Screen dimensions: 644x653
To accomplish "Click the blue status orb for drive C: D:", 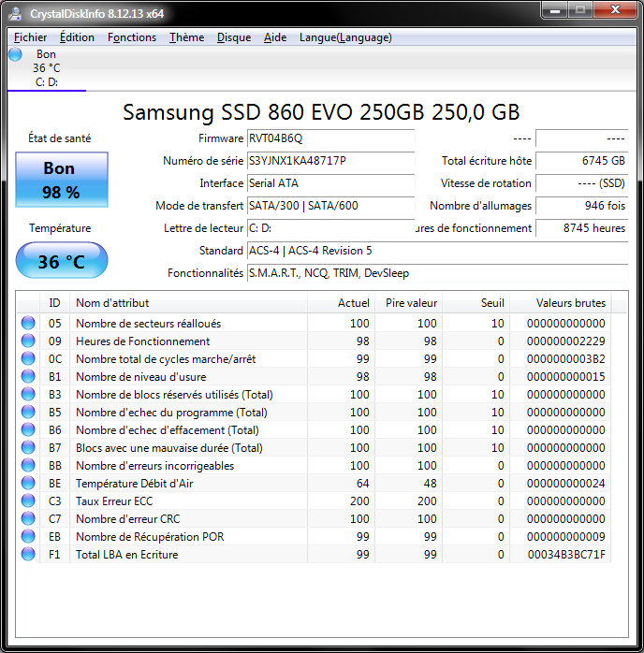I will (x=15, y=55).
